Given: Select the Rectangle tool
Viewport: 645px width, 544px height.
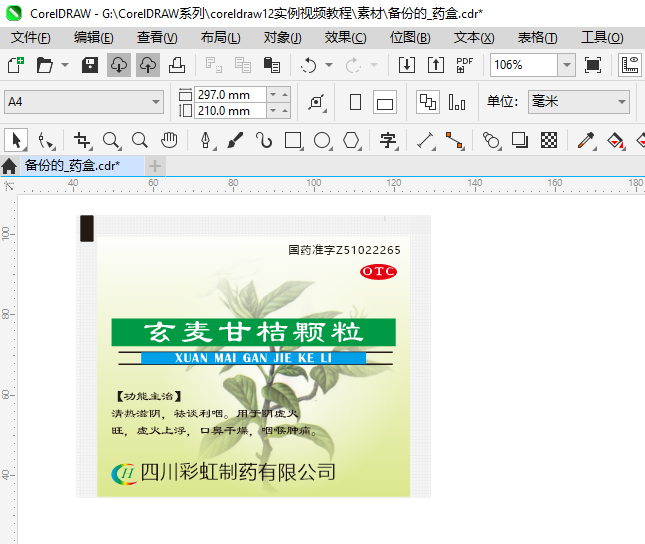Looking at the screenshot, I should [293, 140].
